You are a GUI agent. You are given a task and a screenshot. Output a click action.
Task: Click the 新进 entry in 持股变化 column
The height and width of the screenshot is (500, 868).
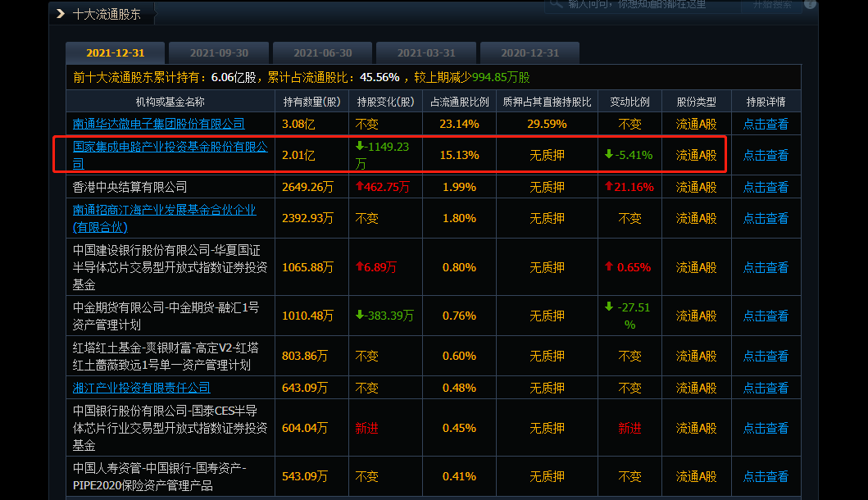tap(366, 428)
